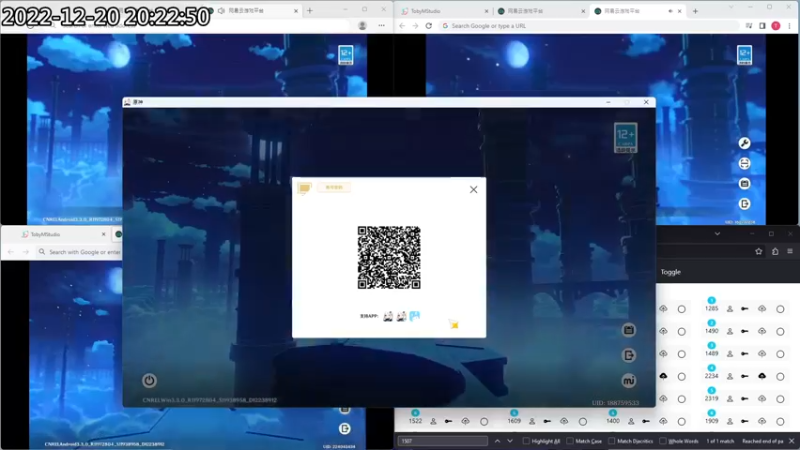Select the radio button for row 1489
800x450 pixels.
point(780,354)
